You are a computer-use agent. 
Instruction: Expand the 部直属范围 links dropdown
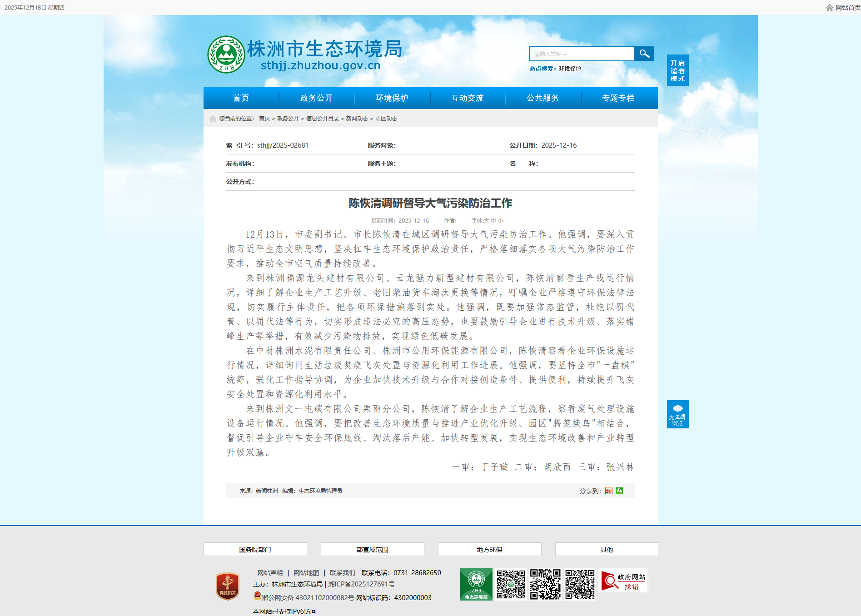coord(372,549)
